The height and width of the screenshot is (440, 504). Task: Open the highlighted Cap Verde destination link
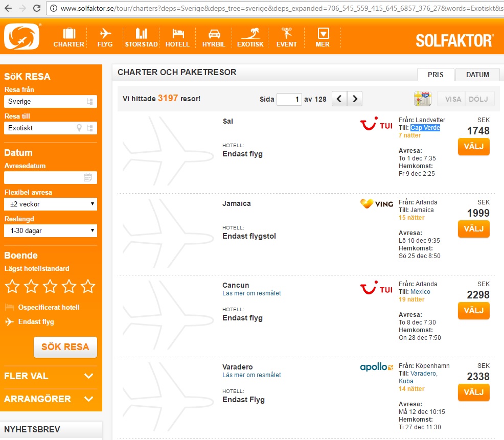coord(425,128)
